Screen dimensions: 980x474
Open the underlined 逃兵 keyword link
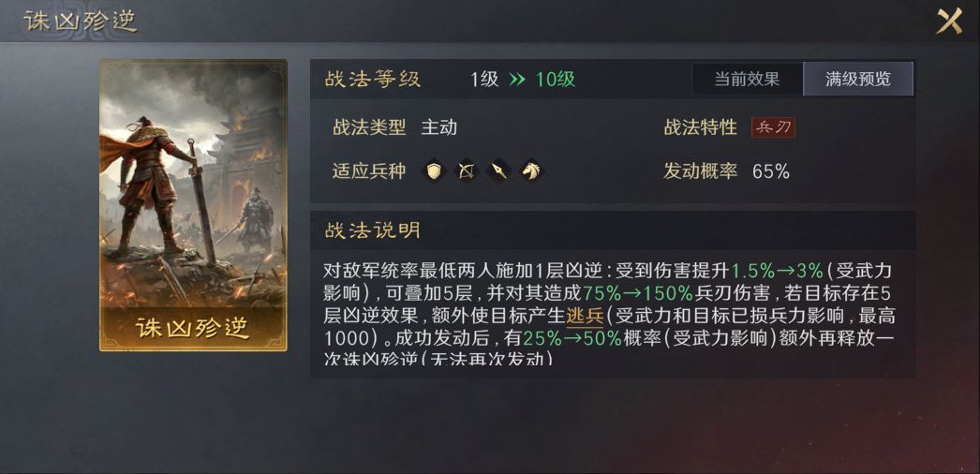pyautogui.click(x=585, y=315)
